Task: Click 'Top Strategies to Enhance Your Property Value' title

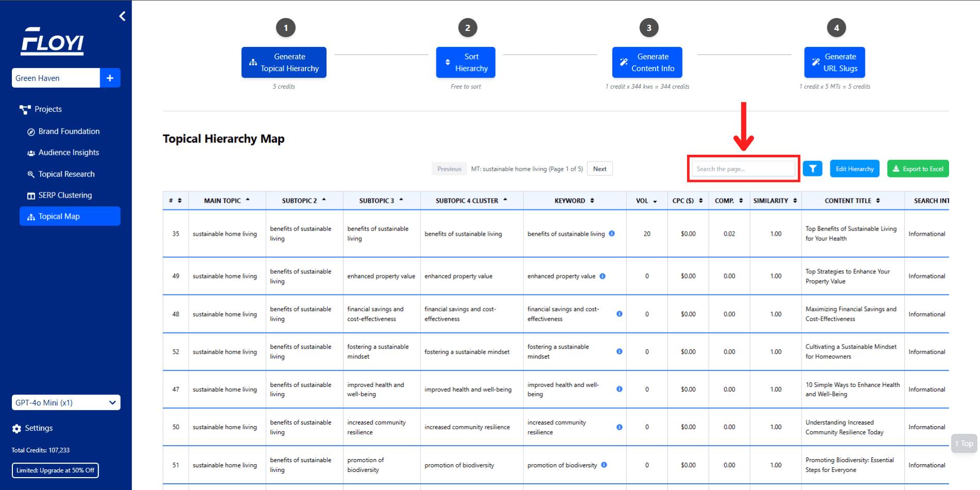Action: click(848, 276)
